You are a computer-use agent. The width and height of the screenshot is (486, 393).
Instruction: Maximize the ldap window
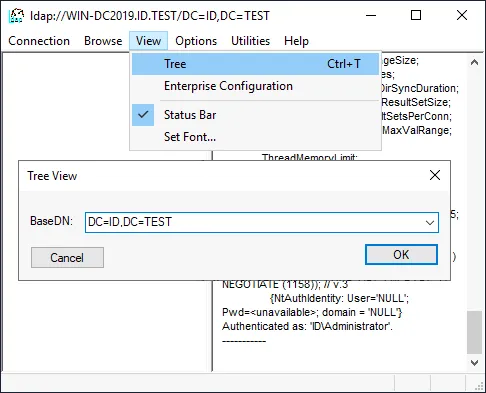click(x=416, y=15)
